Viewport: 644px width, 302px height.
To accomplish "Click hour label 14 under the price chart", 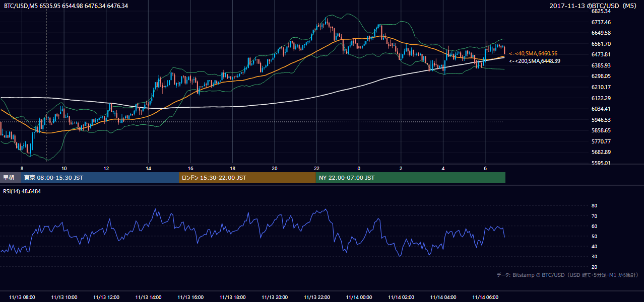I will coord(148,168).
